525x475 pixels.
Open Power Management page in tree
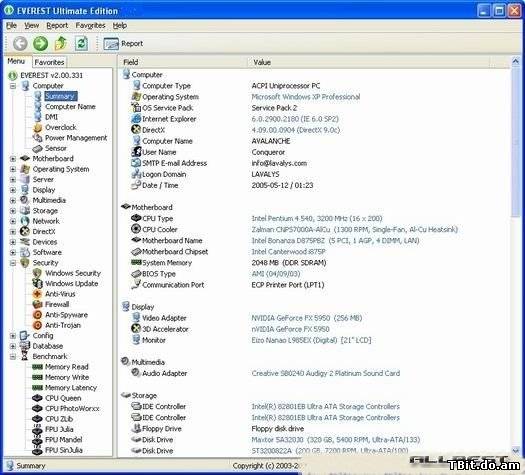76,138
